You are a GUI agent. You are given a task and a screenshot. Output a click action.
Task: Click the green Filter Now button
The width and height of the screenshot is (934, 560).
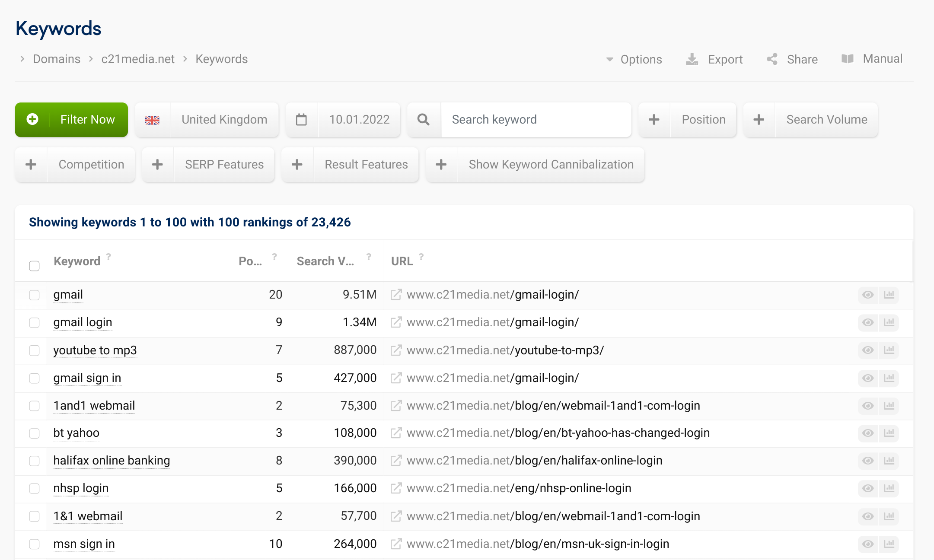click(x=71, y=120)
